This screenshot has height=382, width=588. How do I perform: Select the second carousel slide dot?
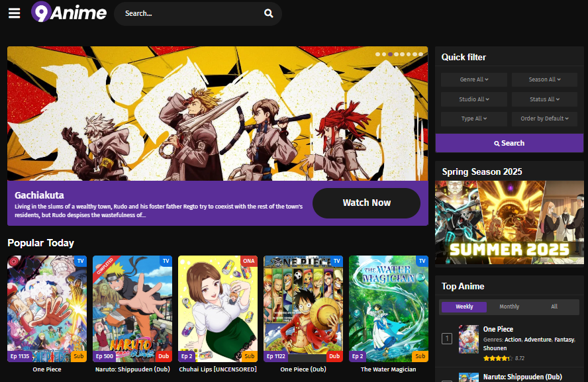(384, 54)
